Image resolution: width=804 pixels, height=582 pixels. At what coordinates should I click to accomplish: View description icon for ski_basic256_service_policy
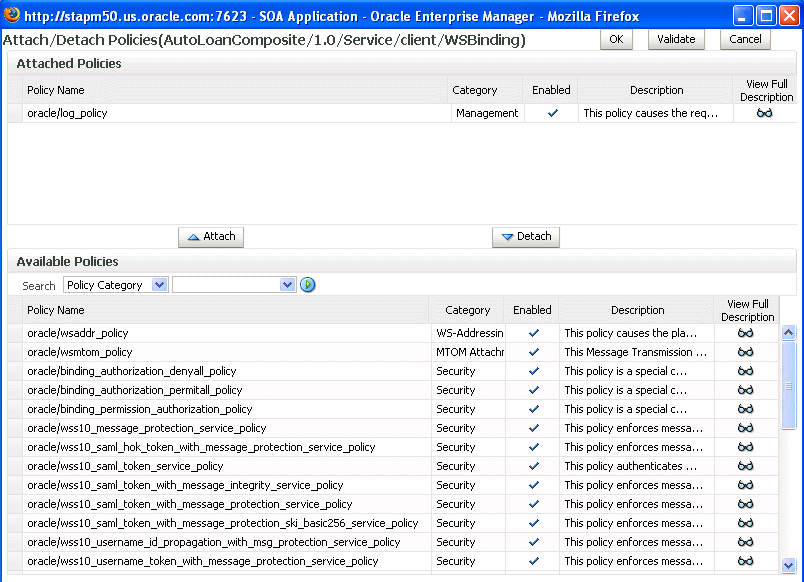pos(745,523)
